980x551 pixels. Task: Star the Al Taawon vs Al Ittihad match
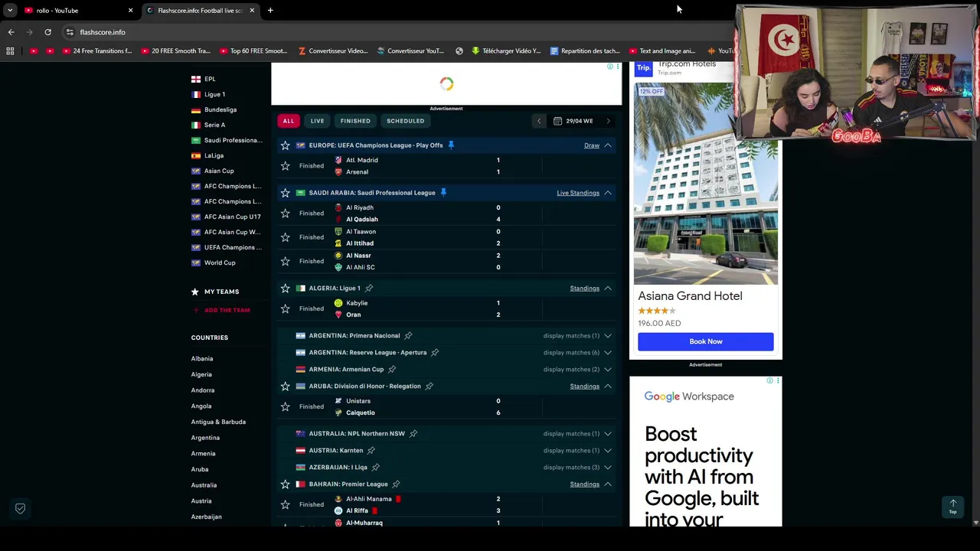point(285,237)
